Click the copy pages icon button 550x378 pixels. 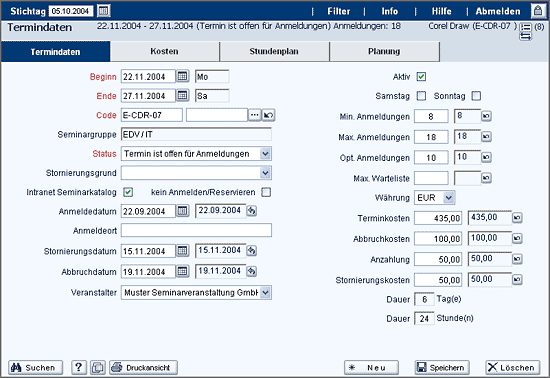point(98,367)
